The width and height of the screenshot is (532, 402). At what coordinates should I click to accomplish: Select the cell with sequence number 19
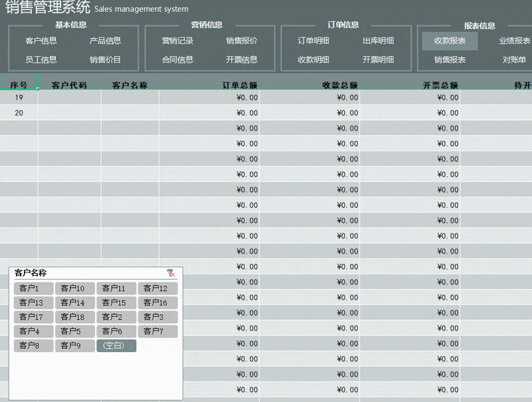[x=19, y=98]
